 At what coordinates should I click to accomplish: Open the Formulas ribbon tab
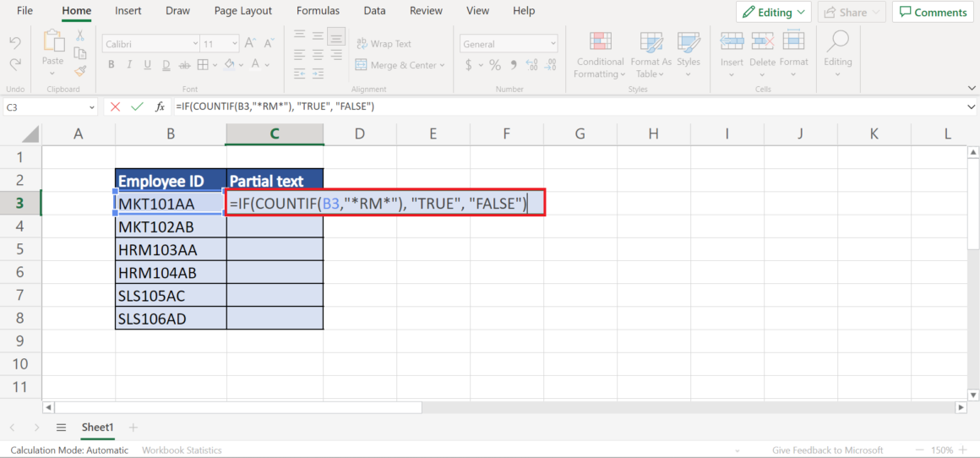click(x=318, y=11)
